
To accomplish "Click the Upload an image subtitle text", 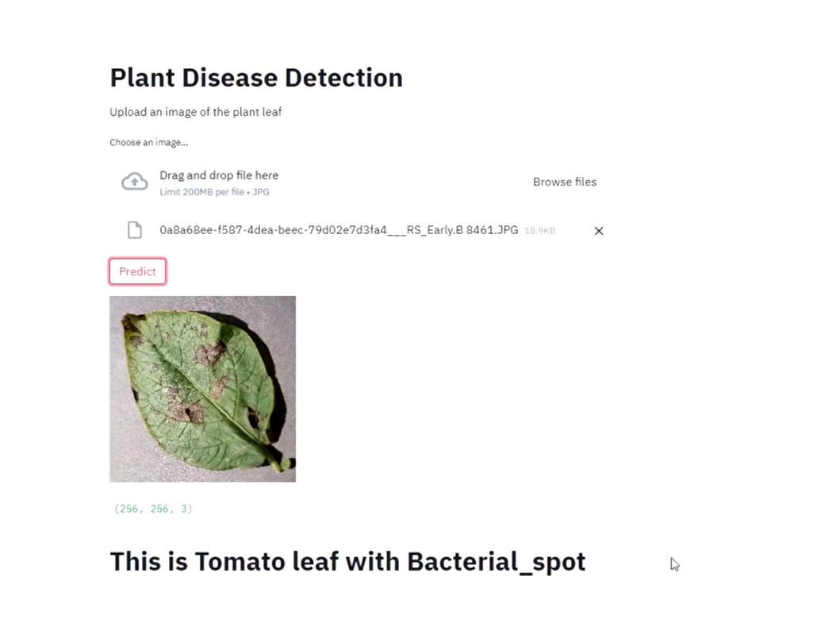I will [195, 112].
